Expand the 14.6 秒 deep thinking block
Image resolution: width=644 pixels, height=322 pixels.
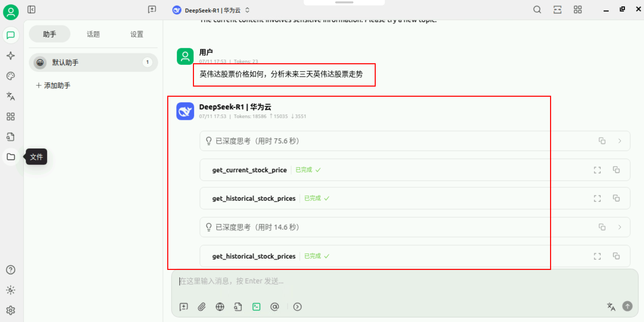620,227
